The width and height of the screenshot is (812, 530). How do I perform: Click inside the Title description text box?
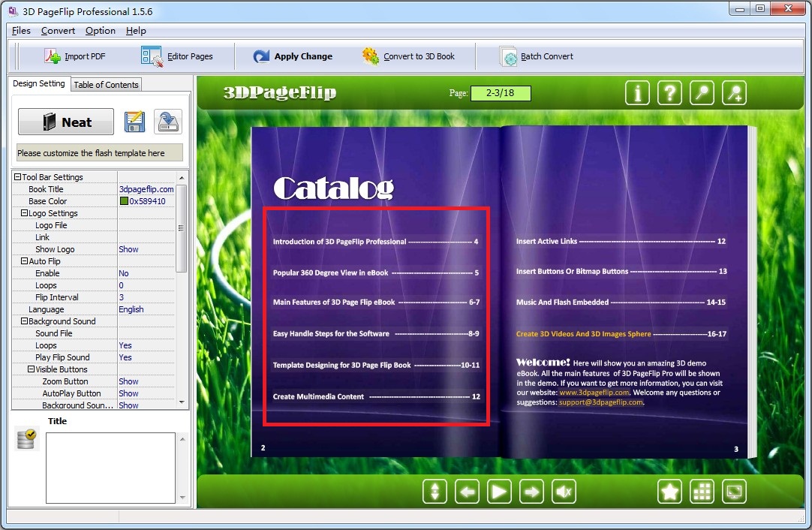[110, 468]
